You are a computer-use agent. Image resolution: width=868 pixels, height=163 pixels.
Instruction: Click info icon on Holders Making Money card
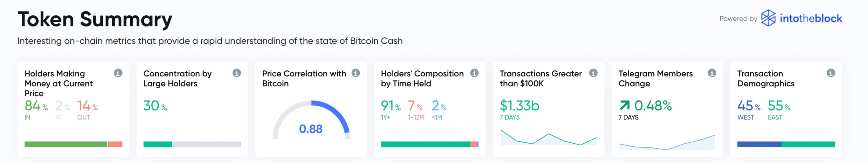(x=118, y=73)
